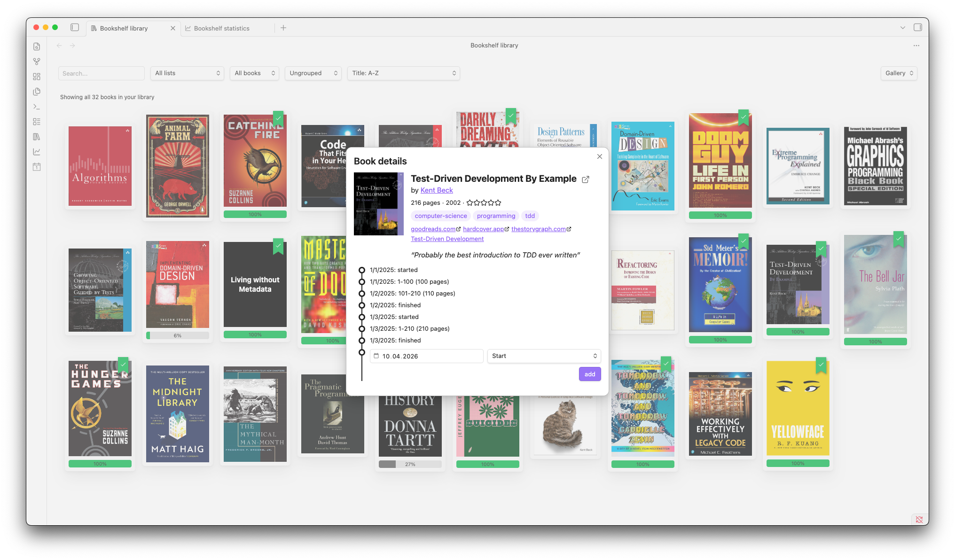Screen dimensions: 955x560
Task: Open a new tab with plus icon
Action: point(283,28)
